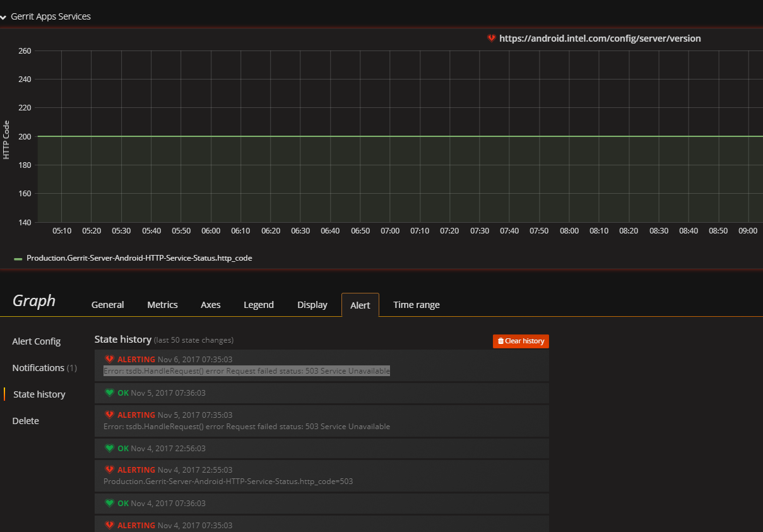
Task: Open the Time range tab
Action: point(417,305)
